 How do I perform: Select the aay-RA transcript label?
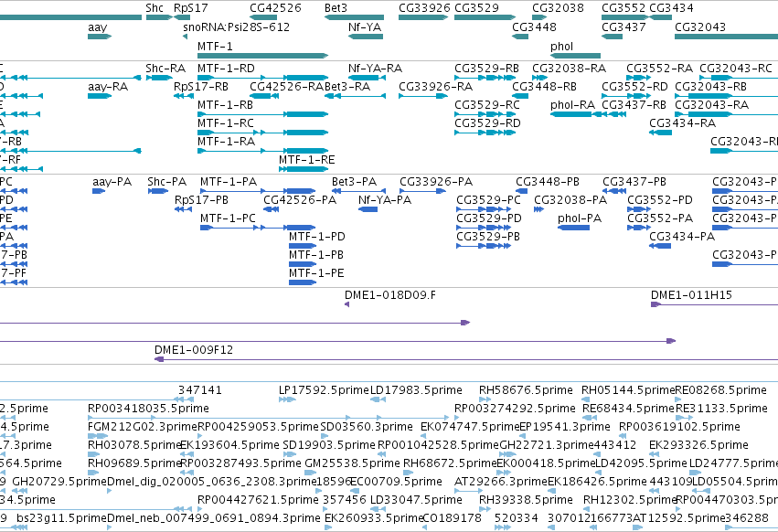108,86
